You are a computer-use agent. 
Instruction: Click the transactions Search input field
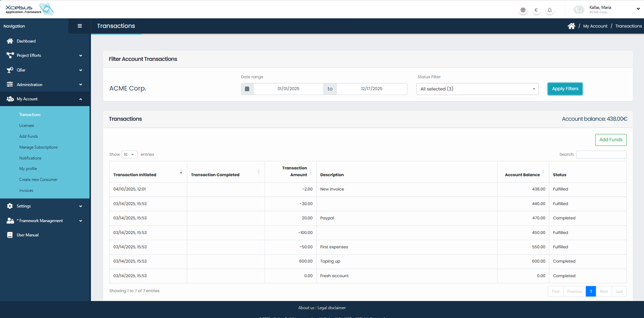click(x=601, y=154)
